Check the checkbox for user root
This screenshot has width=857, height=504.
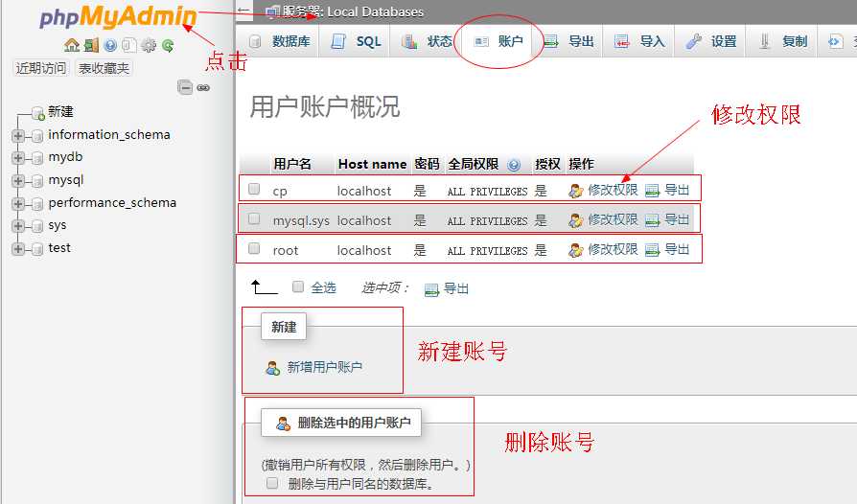pos(254,248)
